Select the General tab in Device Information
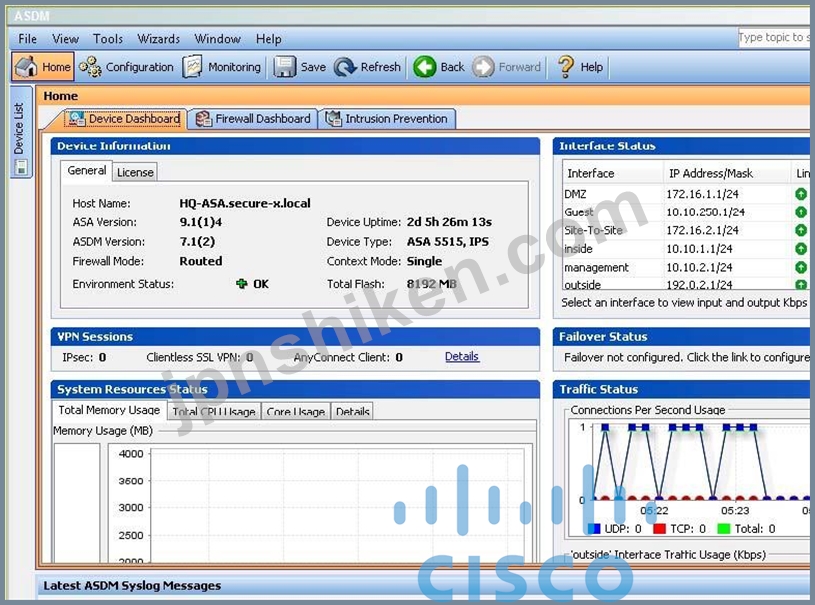815x605 pixels. 86,170
